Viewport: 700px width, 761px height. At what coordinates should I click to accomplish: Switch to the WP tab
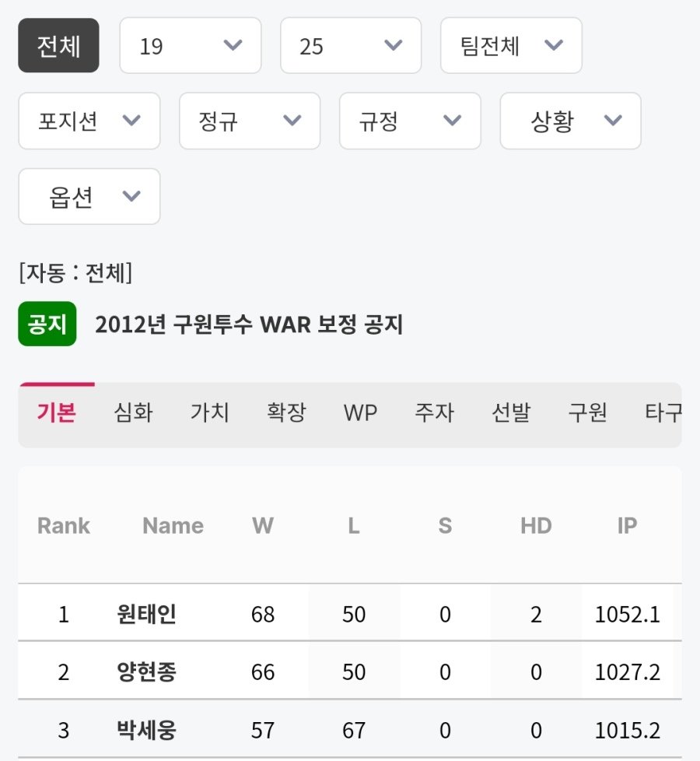click(360, 412)
